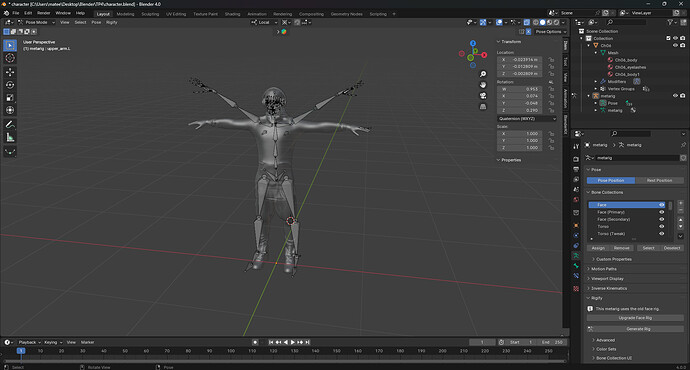Expand Advanced Rigify subpanel
The height and width of the screenshot is (370, 690).
coord(605,340)
